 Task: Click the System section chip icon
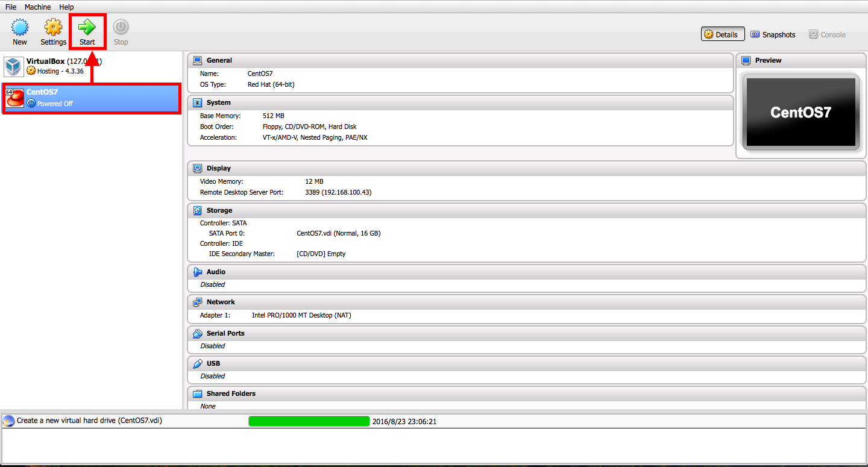pyautogui.click(x=197, y=102)
